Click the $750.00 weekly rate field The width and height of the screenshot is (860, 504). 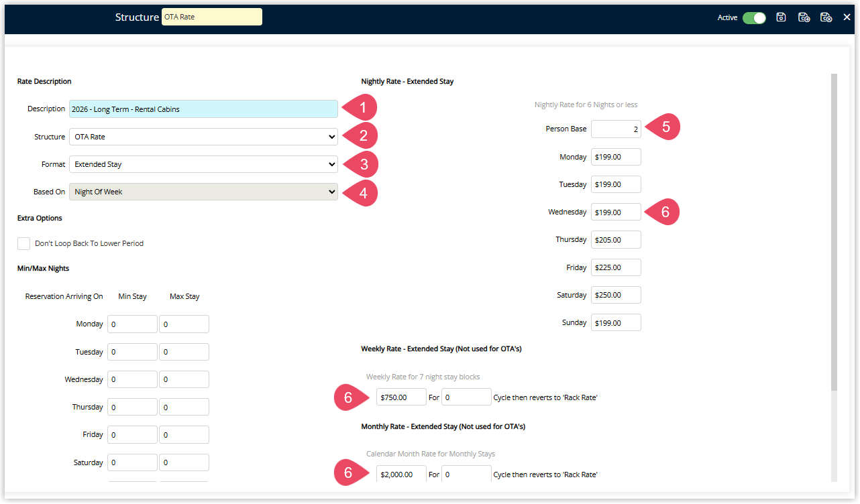click(x=401, y=397)
